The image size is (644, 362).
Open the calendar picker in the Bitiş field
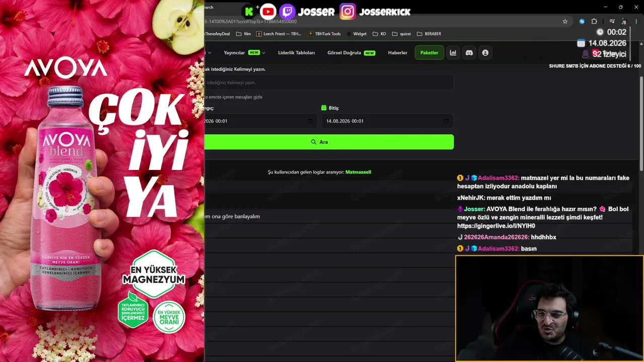446,121
